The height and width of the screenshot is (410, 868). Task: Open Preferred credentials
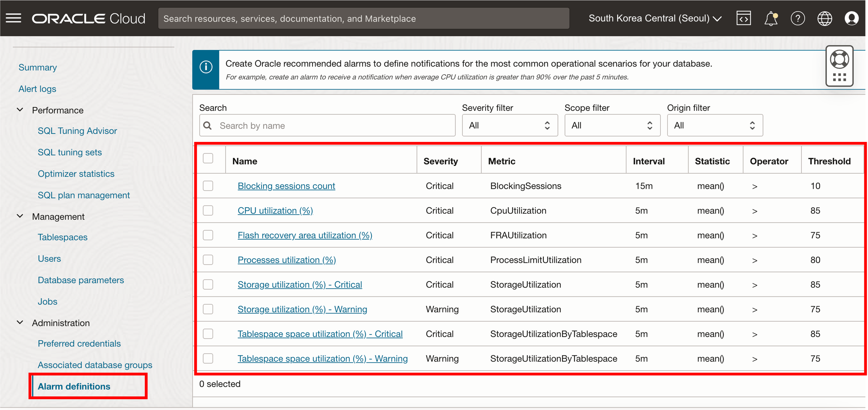tap(79, 344)
